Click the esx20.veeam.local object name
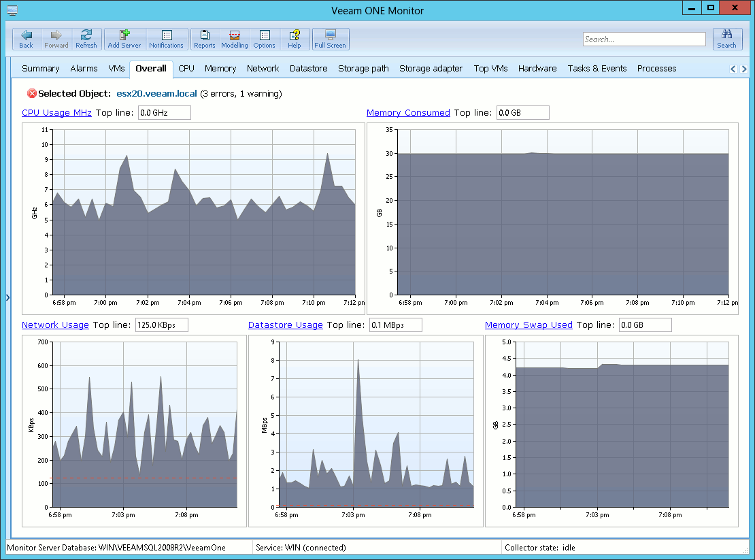755x560 pixels. pos(157,93)
